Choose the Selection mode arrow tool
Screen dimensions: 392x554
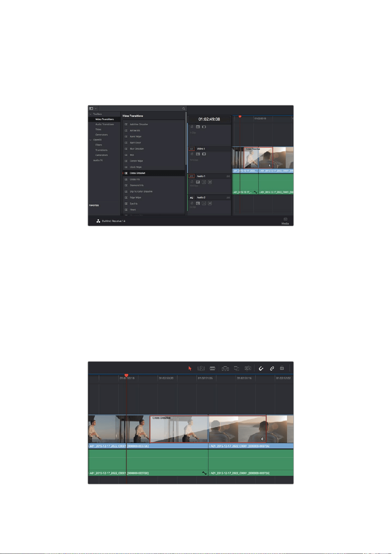pos(190,368)
